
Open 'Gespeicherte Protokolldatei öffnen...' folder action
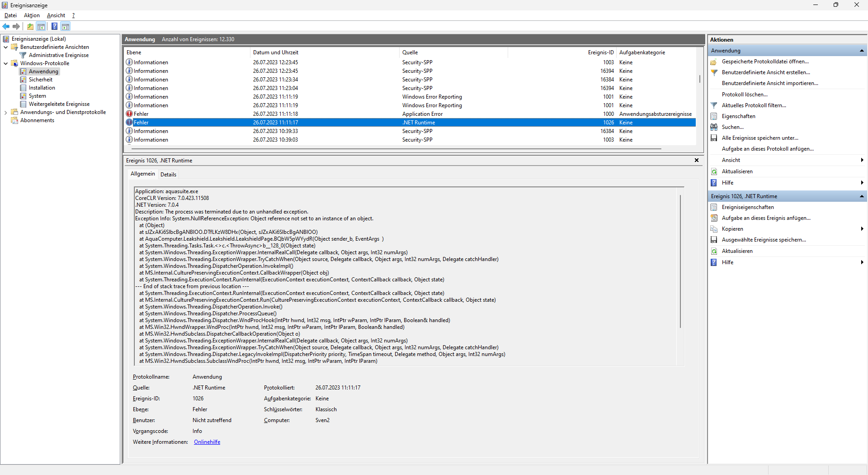[765, 62]
